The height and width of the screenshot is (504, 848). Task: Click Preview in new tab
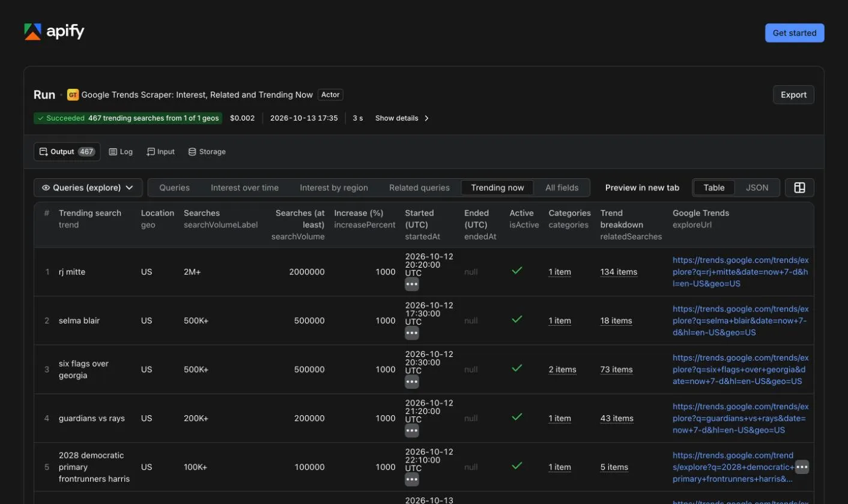coord(642,188)
